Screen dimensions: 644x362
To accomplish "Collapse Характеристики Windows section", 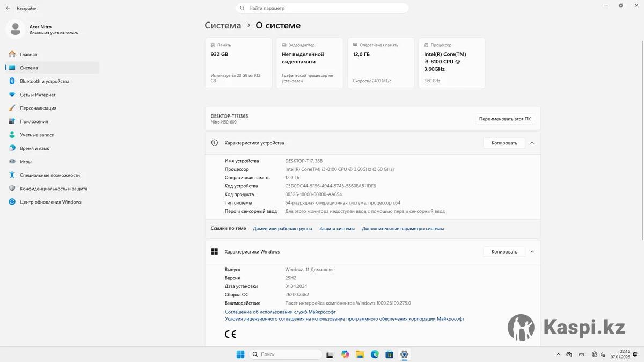I will (x=532, y=251).
